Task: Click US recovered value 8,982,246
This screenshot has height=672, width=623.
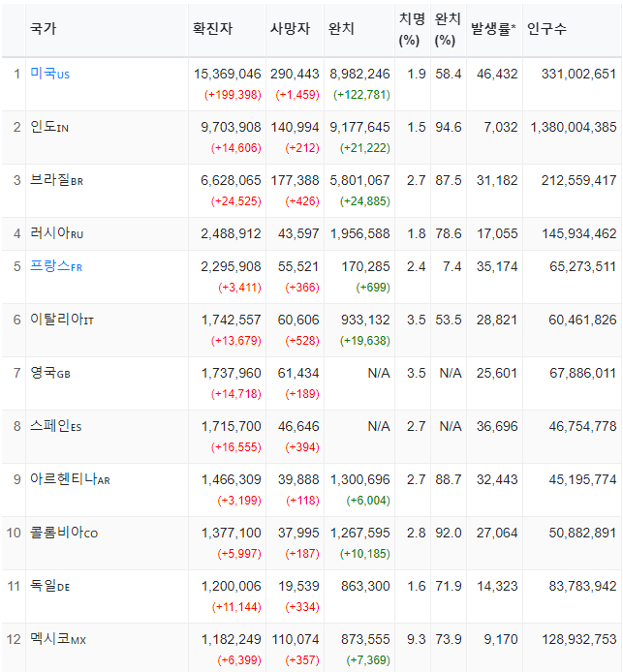Action: coord(359,74)
